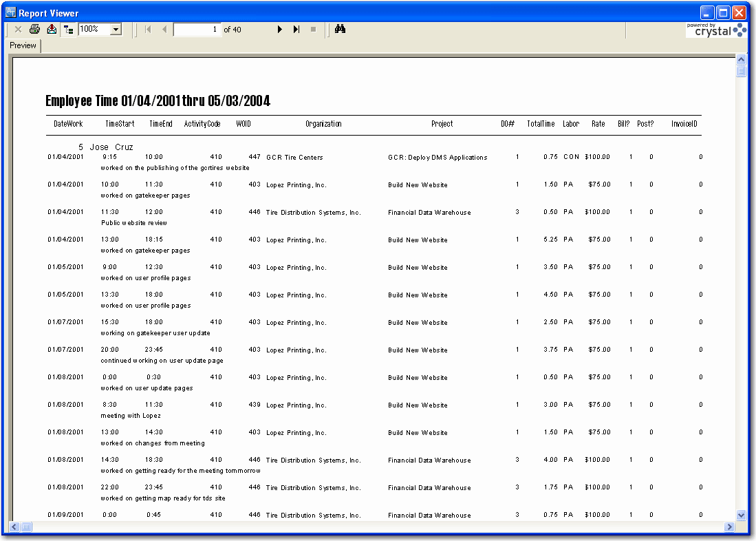
Task: Click the Labor column header
Action: coord(571,124)
